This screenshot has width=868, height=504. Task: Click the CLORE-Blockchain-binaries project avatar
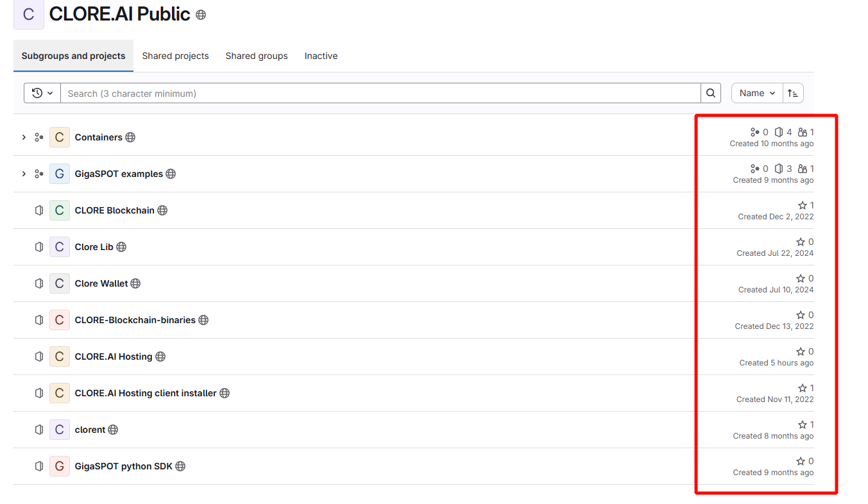click(x=60, y=320)
